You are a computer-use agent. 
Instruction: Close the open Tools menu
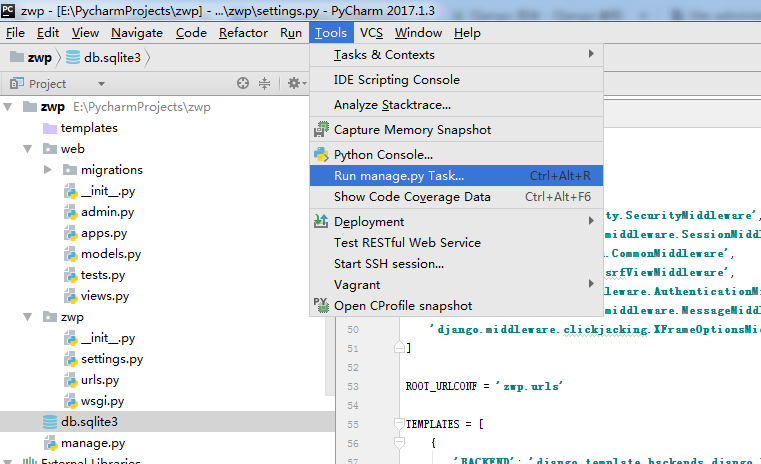coord(331,33)
